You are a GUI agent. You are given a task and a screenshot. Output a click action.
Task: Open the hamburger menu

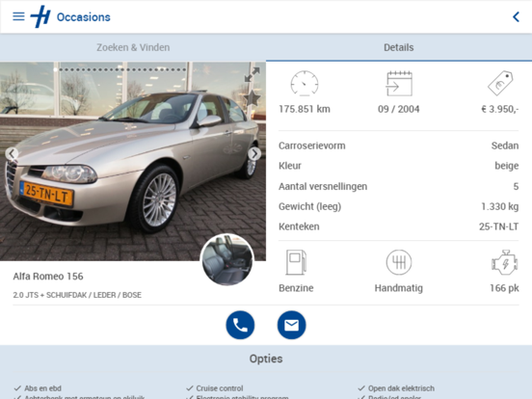(18, 16)
